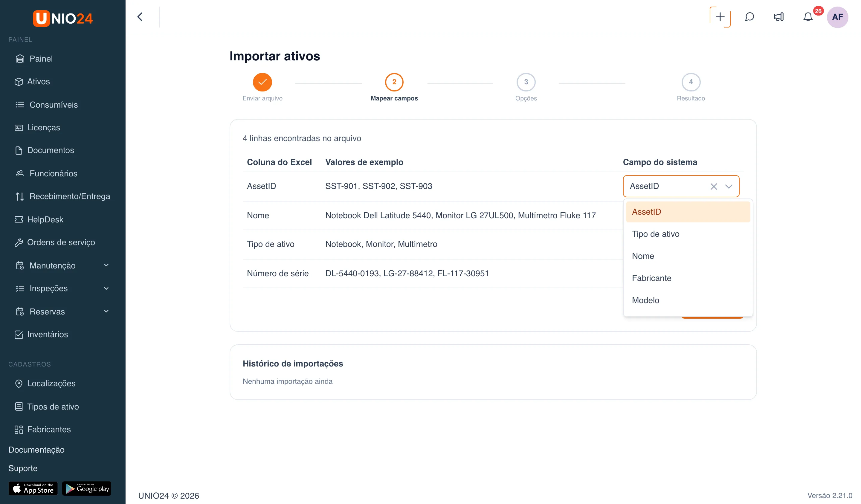Choose AssetID in the dropdown list
The height and width of the screenshot is (504, 861).
(688, 212)
